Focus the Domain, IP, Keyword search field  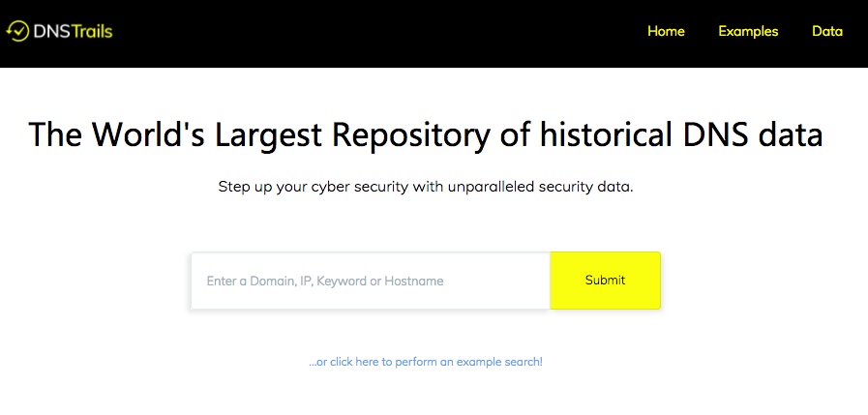(370, 282)
